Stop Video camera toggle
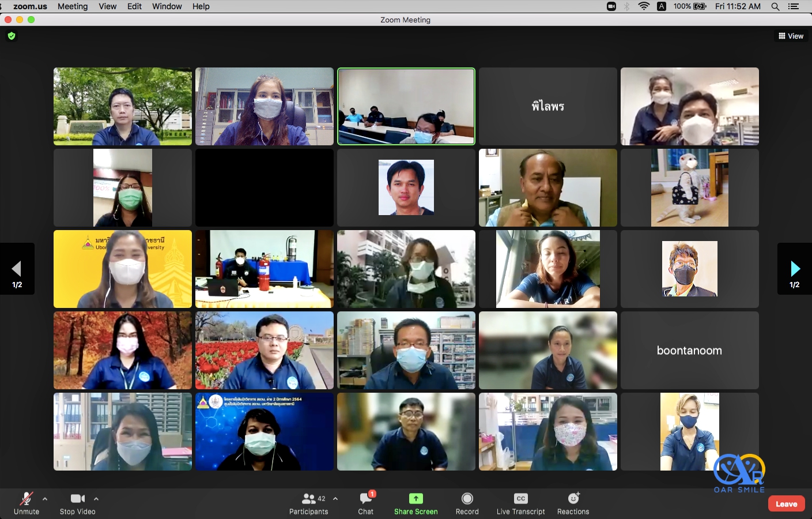Screen dimensions: 812x519 [78, 503]
